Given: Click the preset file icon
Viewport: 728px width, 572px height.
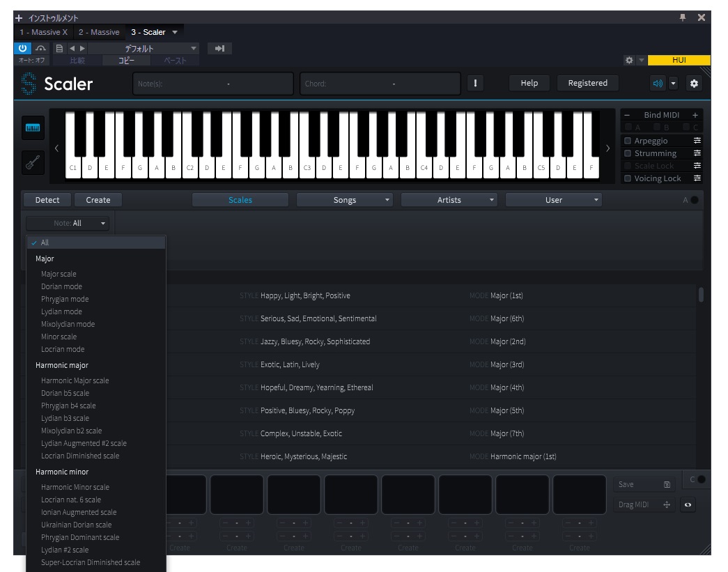Looking at the screenshot, I should [x=59, y=48].
